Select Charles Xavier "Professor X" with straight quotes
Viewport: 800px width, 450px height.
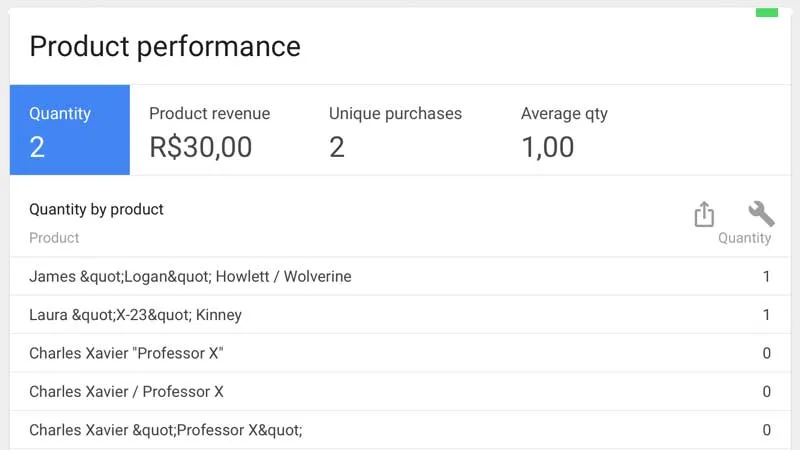pos(126,353)
